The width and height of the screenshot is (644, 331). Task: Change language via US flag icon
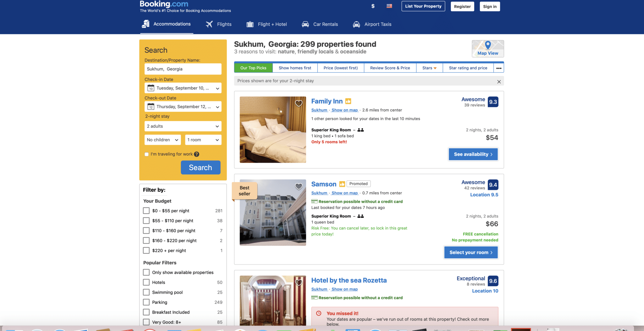click(x=389, y=6)
